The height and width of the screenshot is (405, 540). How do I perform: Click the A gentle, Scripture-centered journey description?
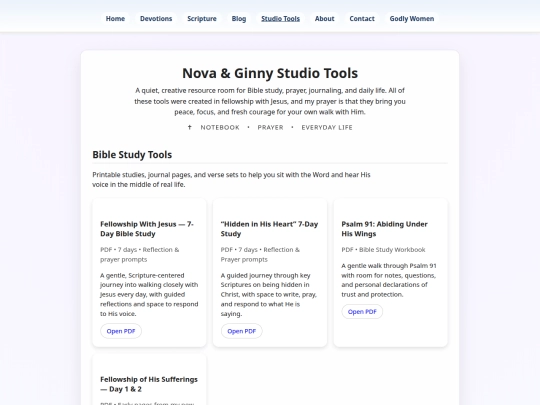coord(149,294)
